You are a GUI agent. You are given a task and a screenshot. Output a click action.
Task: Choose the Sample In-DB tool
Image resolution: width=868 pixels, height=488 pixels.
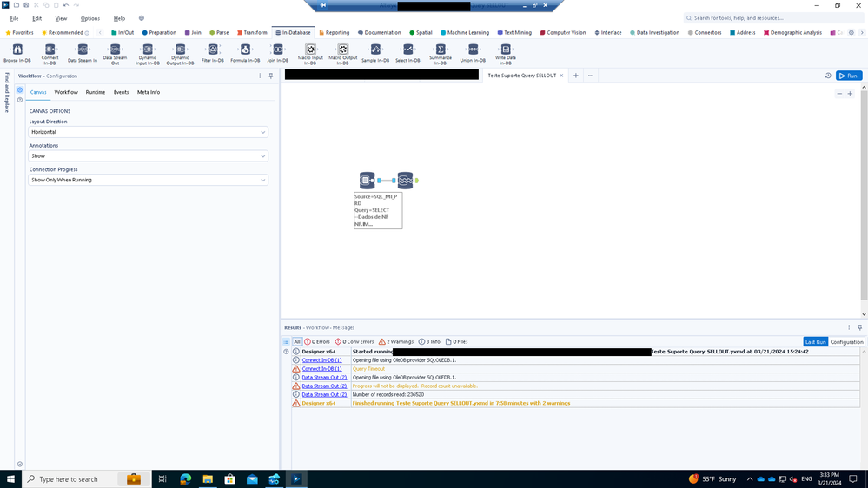[375, 54]
